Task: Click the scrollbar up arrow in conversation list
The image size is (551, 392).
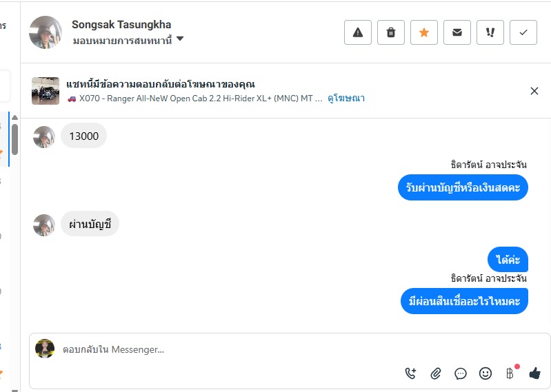Action: (x=14, y=118)
